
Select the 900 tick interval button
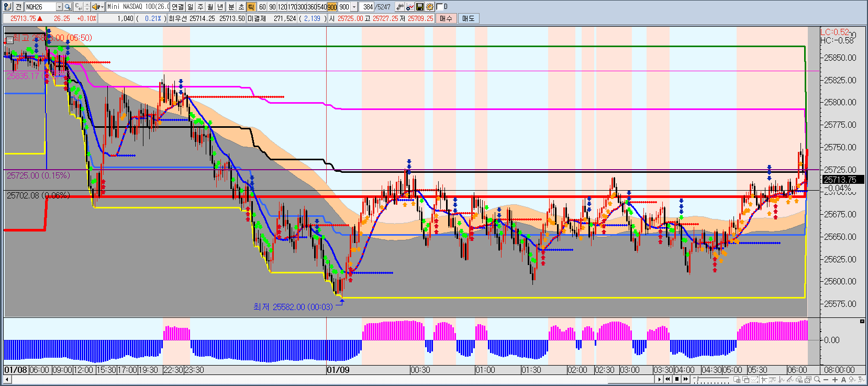[332, 7]
